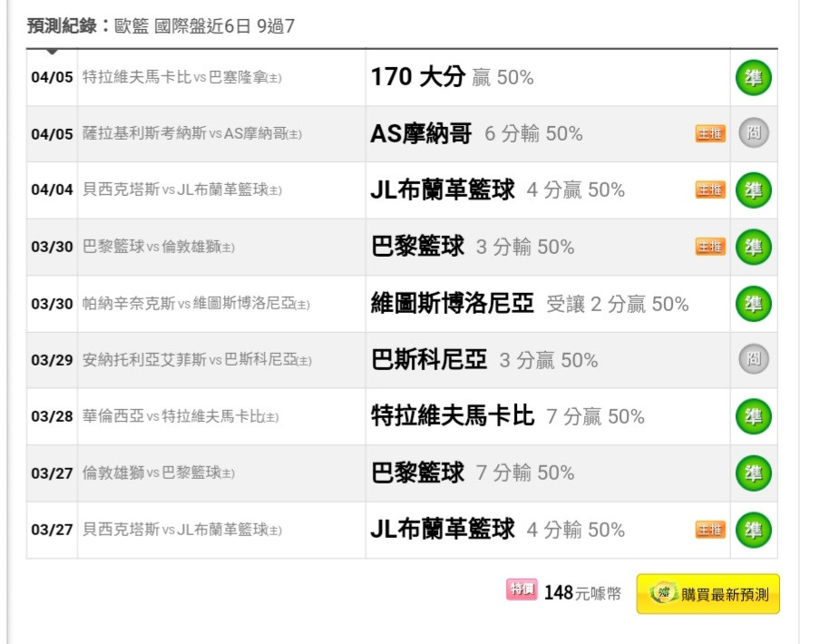The width and height of the screenshot is (829, 644).
Task: Open matchup 安納托利亞艾菲斯 vs 巴斯科尼亞
Action: pyautogui.click(x=196, y=360)
